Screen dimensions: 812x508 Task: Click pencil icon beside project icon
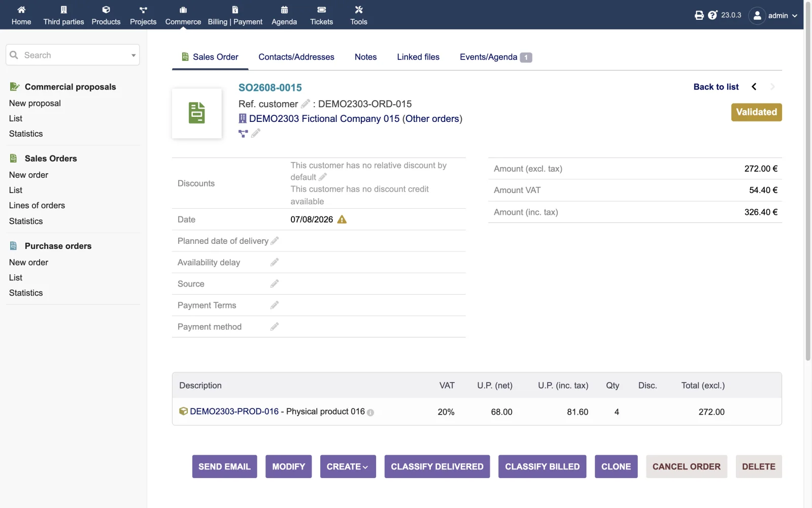point(256,133)
